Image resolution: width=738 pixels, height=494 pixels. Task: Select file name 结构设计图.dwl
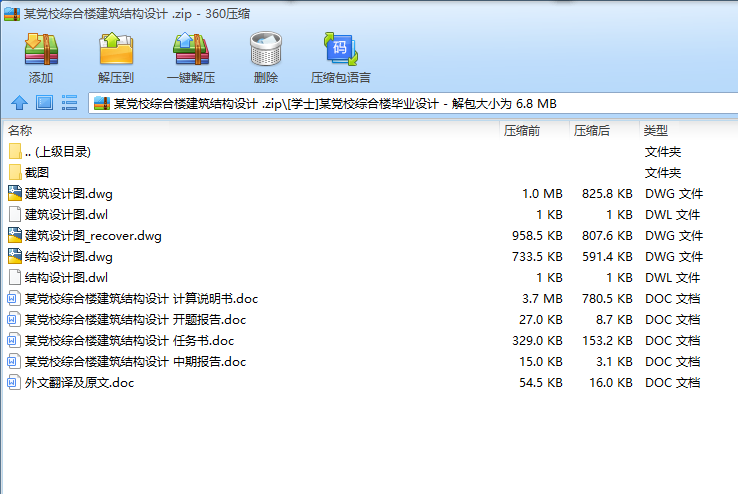pos(66,277)
